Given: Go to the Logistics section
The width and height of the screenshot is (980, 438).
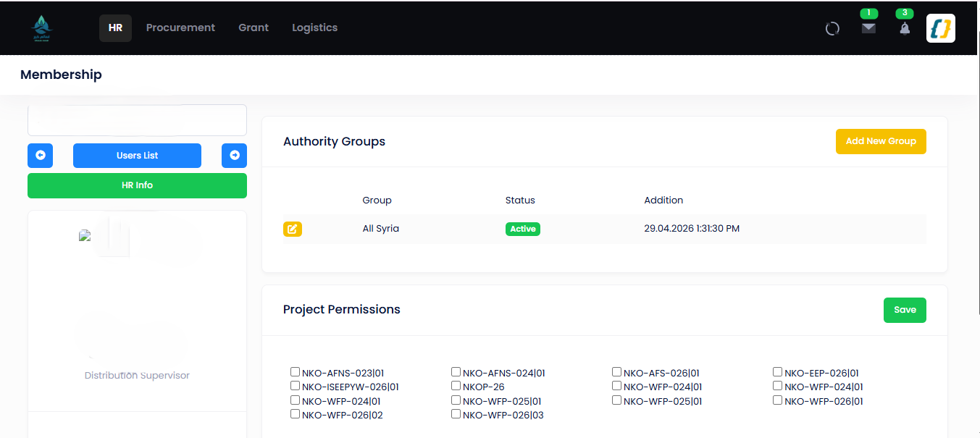Looking at the screenshot, I should 314,28.
